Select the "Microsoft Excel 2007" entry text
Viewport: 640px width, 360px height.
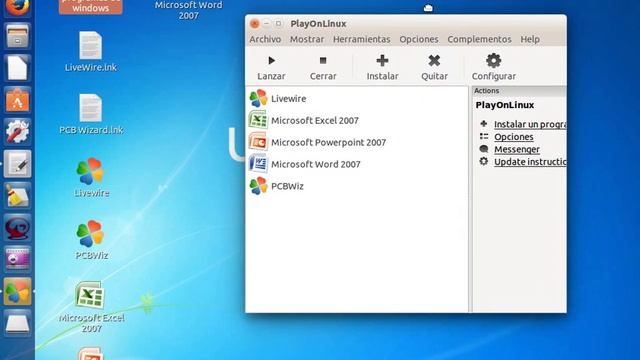315,120
